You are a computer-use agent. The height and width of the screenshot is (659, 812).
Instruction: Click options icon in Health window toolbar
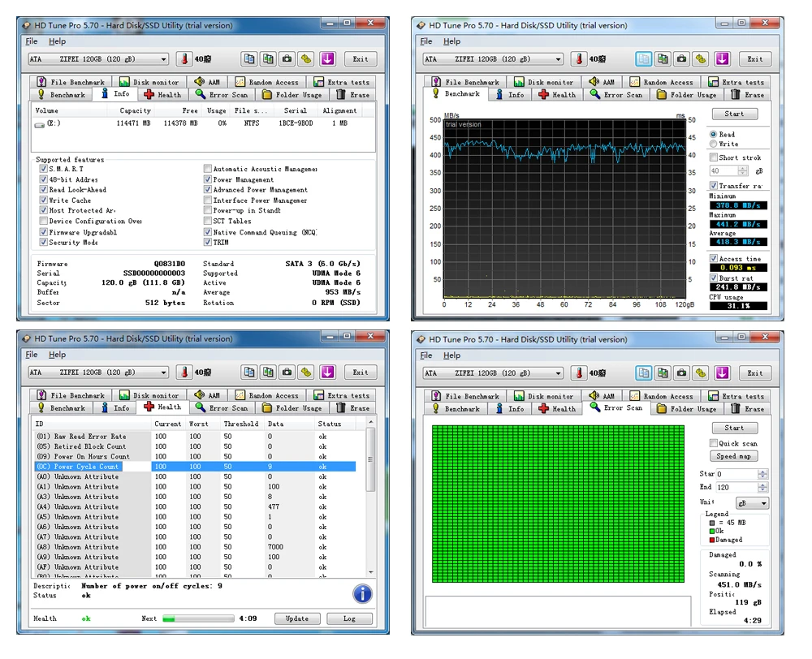(x=306, y=373)
